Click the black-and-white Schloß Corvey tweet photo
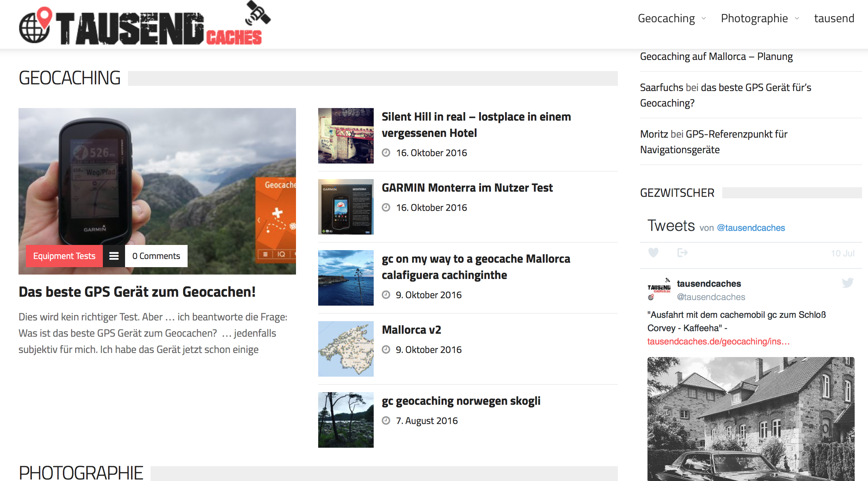This screenshot has width=868, height=481. tap(751, 419)
